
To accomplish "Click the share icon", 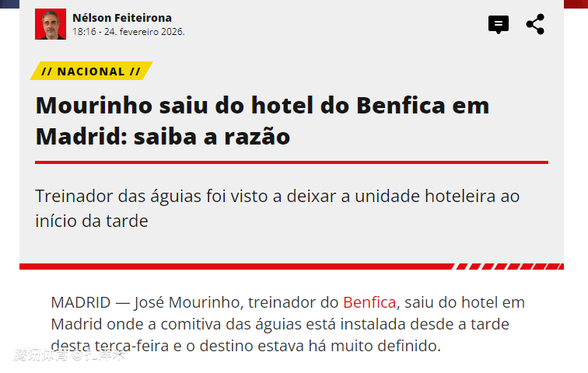I will [x=535, y=24].
